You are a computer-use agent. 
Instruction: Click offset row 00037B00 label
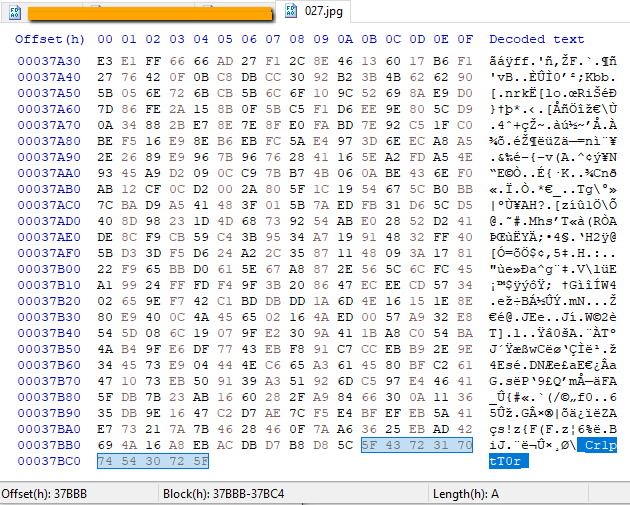(49, 269)
